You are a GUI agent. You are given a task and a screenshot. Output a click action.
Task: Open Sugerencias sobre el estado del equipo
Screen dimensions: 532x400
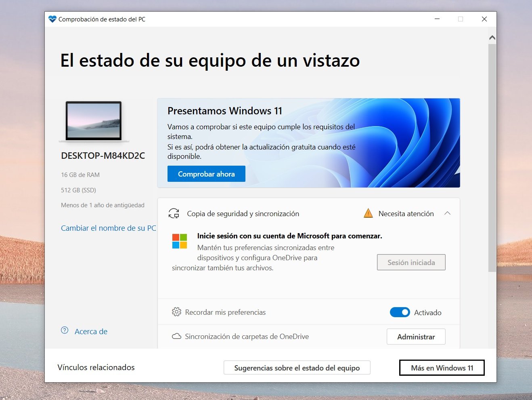pos(297,368)
